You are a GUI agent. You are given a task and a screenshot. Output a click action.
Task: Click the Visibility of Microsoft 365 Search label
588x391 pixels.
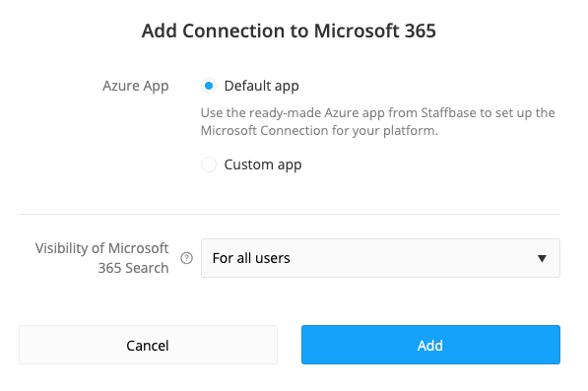(x=102, y=258)
